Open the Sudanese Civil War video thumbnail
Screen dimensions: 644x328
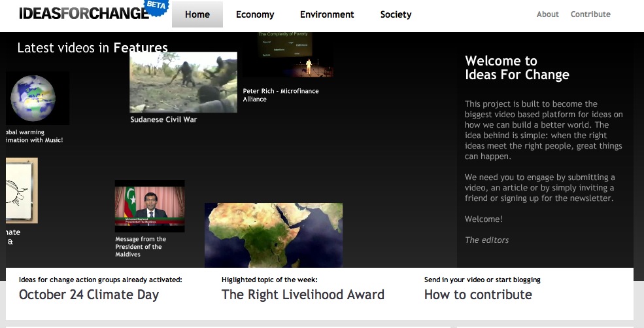tap(183, 82)
